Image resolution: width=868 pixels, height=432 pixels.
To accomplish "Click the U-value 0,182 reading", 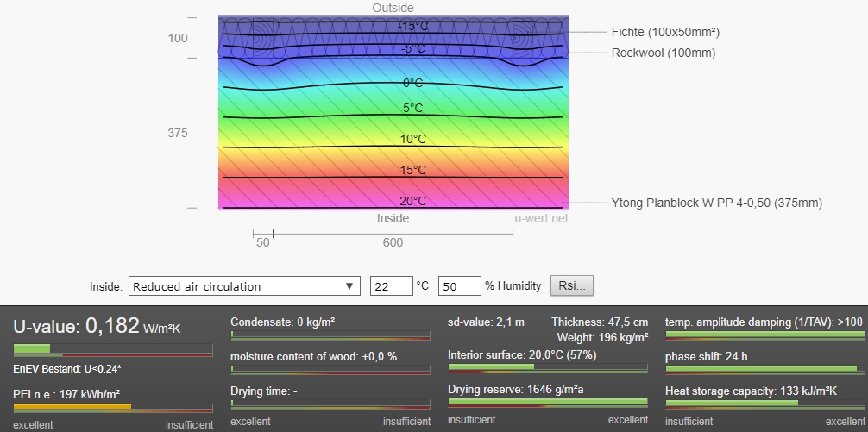I will (97, 326).
